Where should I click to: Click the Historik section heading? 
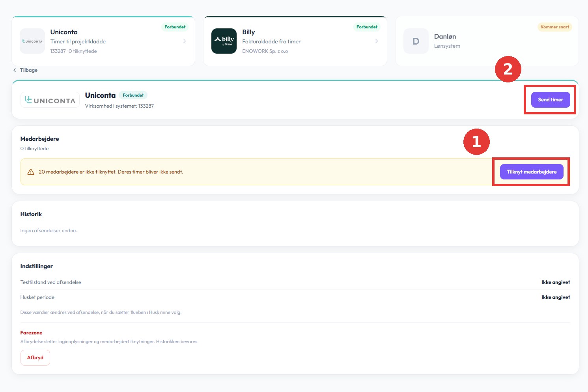point(31,214)
